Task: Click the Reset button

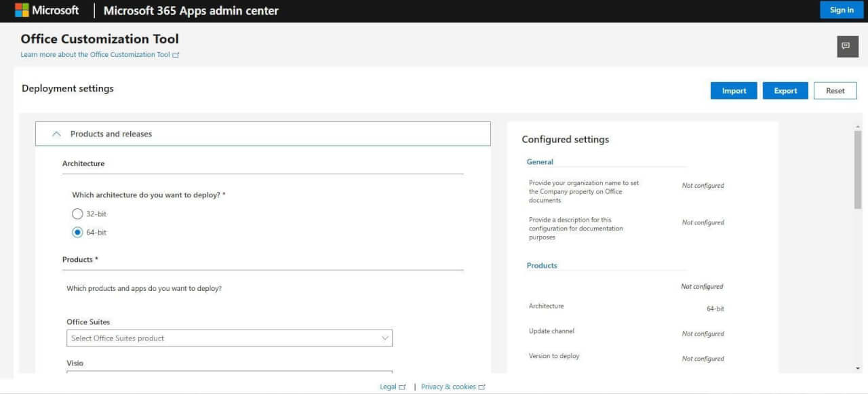Action: tap(835, 90)
